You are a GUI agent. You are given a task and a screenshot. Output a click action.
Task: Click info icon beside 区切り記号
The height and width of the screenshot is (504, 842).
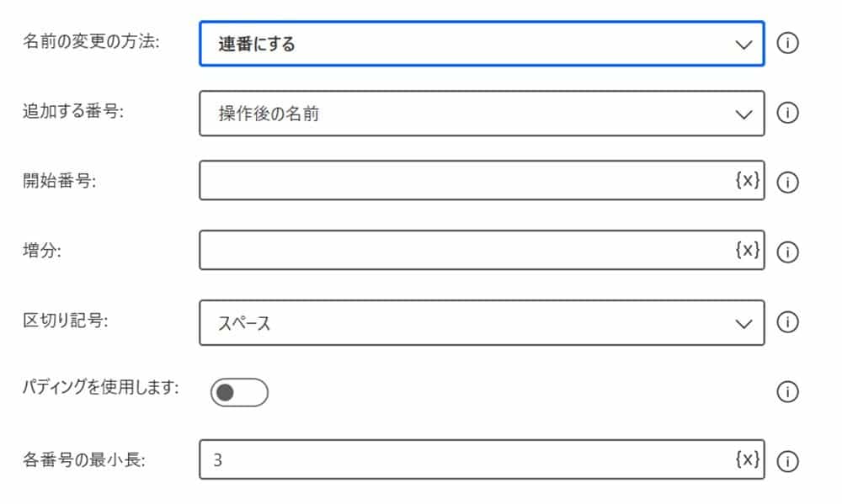[787, 321]
